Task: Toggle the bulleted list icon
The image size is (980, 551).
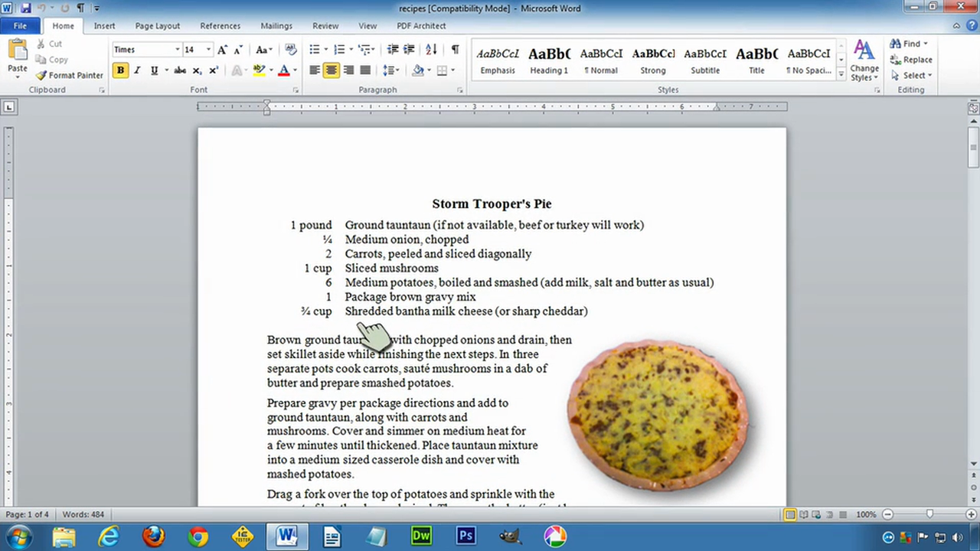Action: (x=313, y=49)
